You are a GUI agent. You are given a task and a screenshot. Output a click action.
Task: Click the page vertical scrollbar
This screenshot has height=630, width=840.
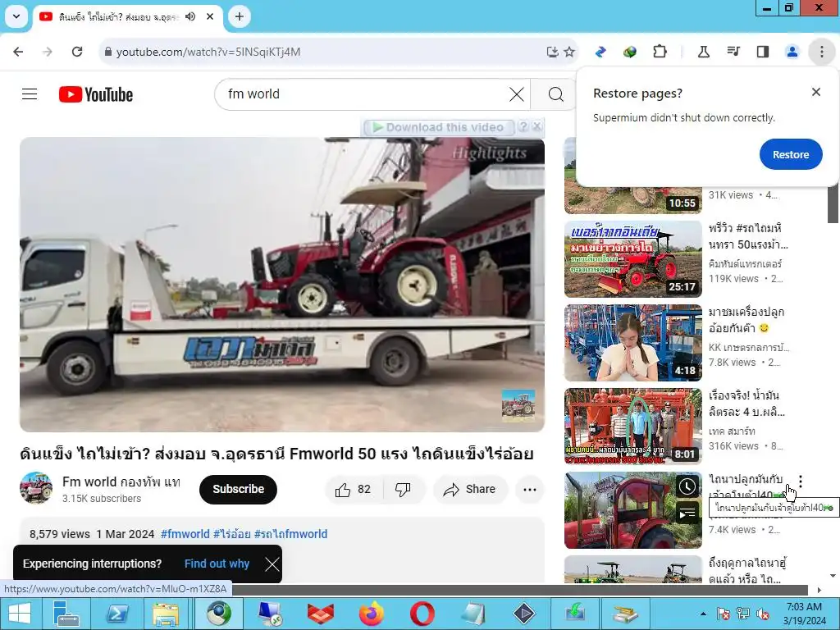point(833,203)
